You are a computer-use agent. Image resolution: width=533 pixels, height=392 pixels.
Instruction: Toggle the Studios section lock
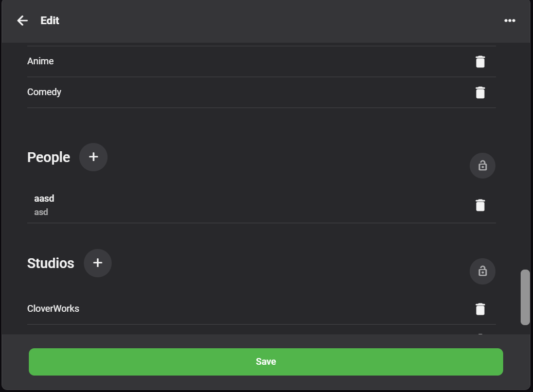482,271
